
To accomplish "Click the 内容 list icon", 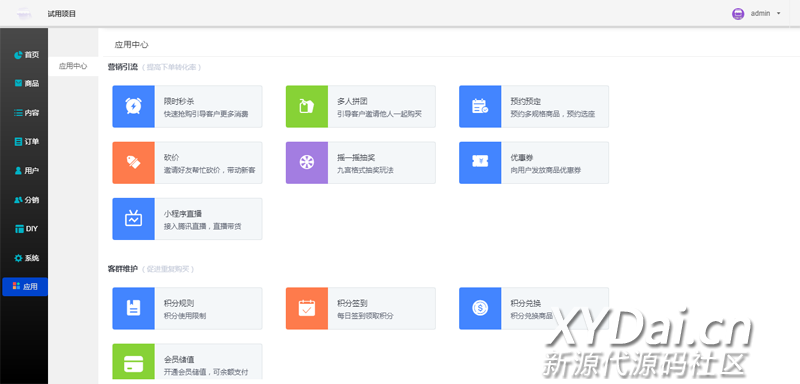I will pyautogui.click(x=18, y=112).
